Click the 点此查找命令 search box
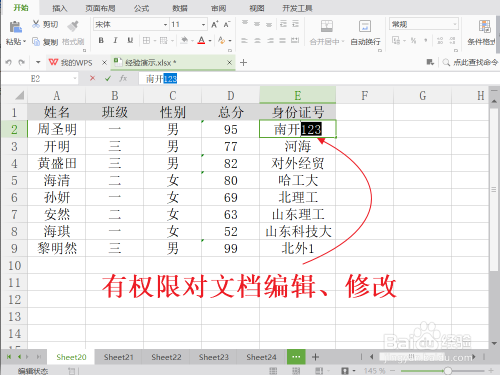The width and height of the screenshot is (500, 375). [471, 62]
